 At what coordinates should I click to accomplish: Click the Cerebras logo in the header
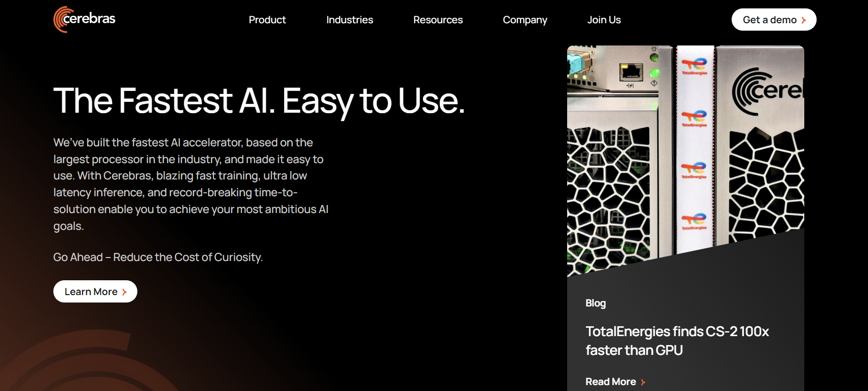84,19
